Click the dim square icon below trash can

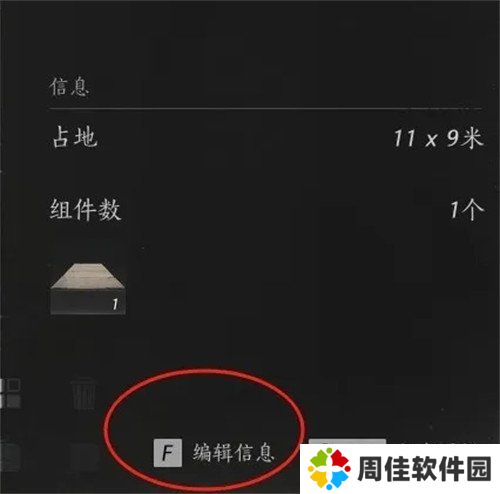[x=83, y=456]
